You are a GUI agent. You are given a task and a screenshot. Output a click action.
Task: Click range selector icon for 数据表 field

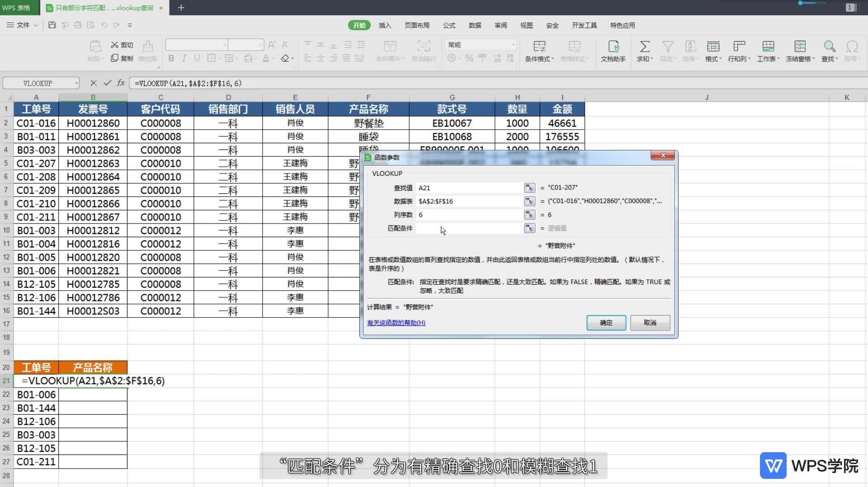(529, 201)
